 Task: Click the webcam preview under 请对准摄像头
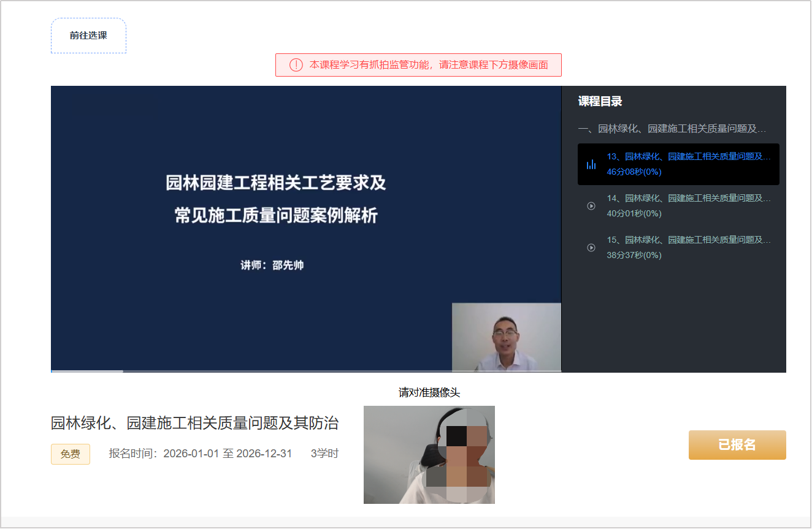pyautogui.click(x=429, y=455)
